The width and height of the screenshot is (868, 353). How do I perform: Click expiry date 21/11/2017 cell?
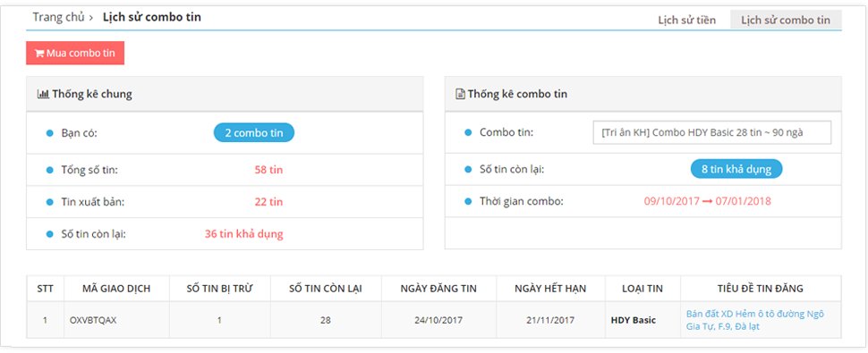coord(551,320)
